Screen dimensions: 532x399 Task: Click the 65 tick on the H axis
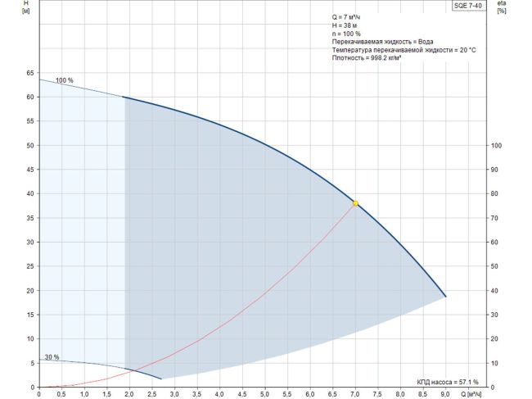pyautogui.click(x=29, y=73)
